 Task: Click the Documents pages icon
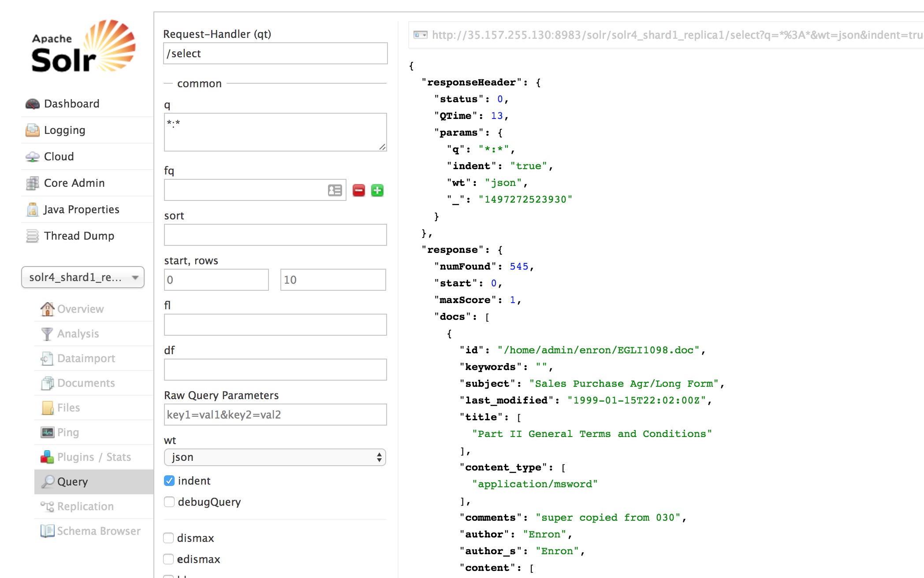coord(47,383)
